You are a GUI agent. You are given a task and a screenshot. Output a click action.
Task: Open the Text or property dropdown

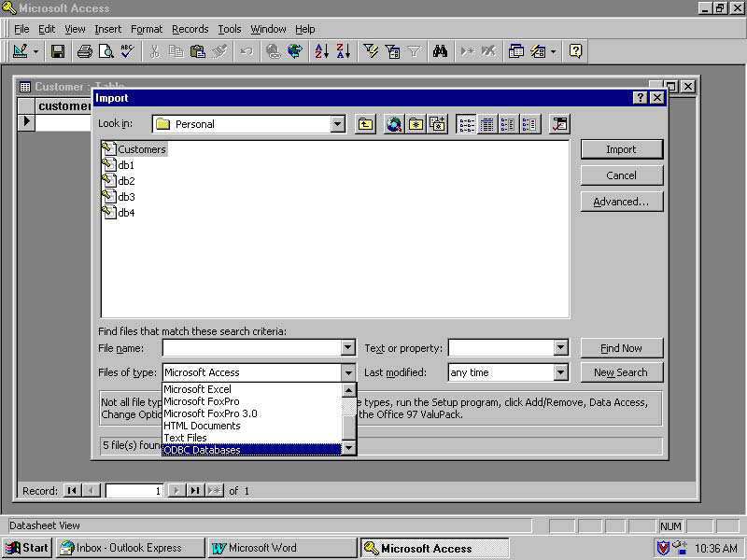tap(561, 347)
